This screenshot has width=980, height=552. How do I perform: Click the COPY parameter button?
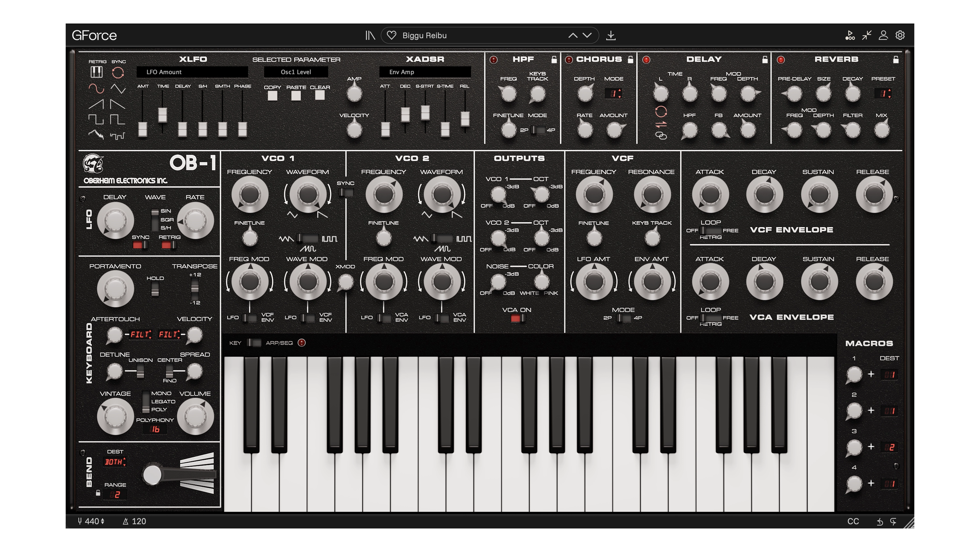(x=272, y=96)
